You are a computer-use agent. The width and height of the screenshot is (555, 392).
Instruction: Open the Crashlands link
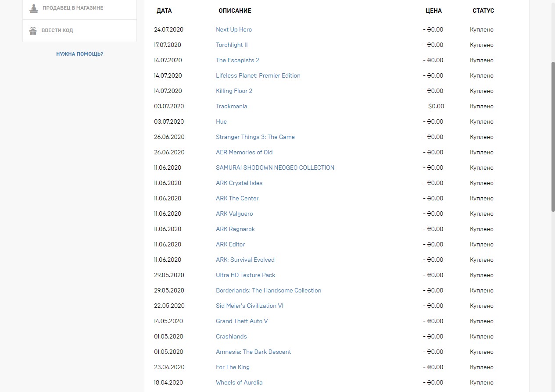coord(231,336)
